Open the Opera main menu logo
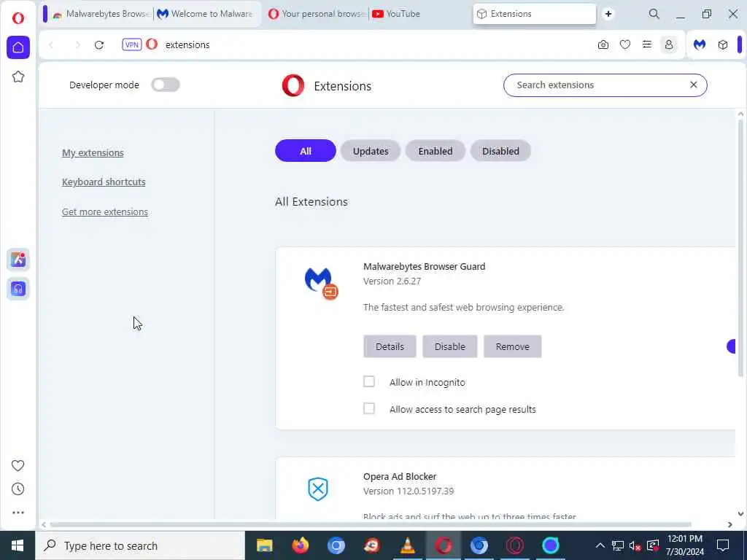Viewport: 747px width, 560px height. click(18, 18)
